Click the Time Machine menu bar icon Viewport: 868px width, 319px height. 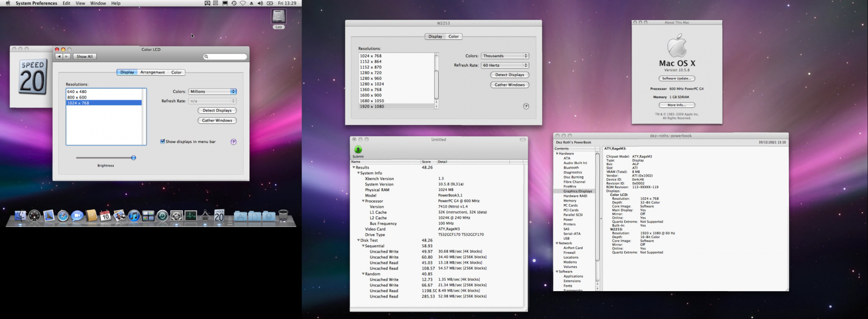(234, 3)
